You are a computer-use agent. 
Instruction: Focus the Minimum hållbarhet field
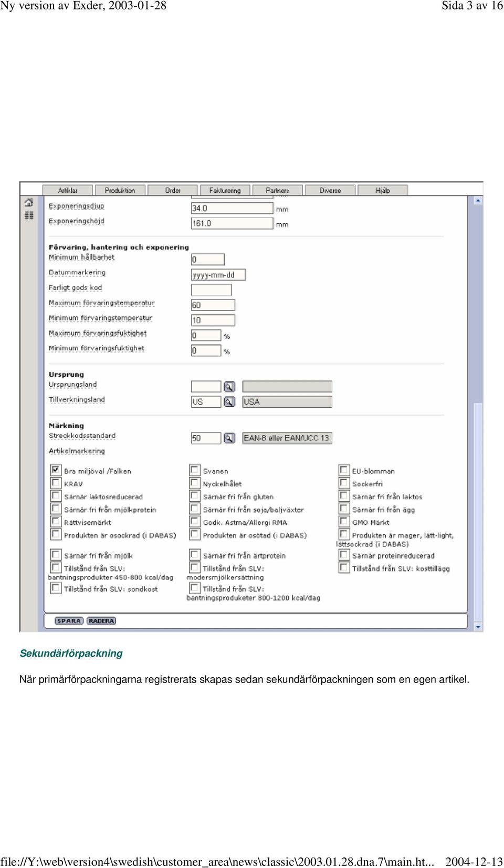(x=208, y=260)
